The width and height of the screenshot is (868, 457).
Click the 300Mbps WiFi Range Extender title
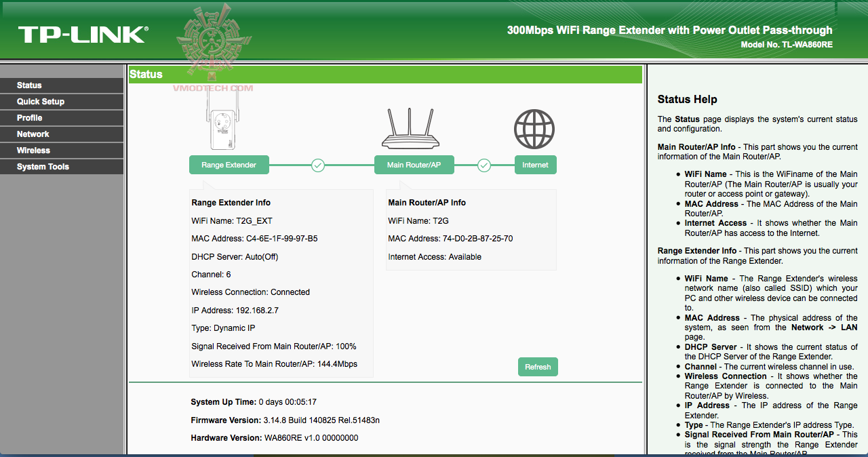coord(670,31)
